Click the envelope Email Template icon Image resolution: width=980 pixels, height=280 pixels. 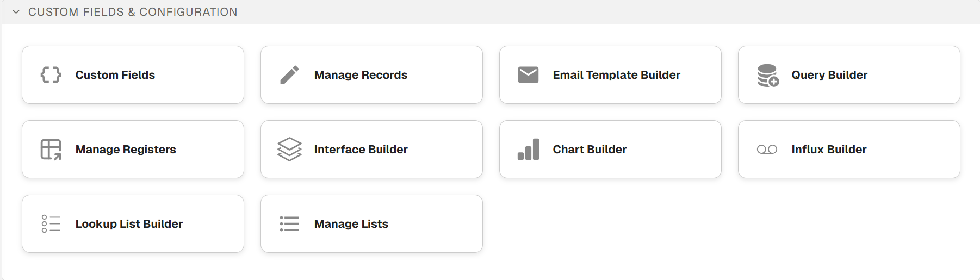pyautogui.click(x=528, y=75)
